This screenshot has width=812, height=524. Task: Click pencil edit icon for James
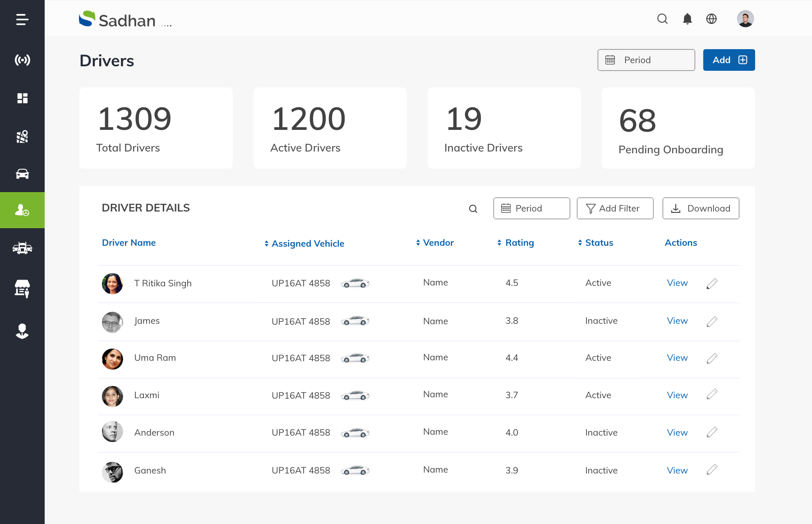[x=712, y=322]
